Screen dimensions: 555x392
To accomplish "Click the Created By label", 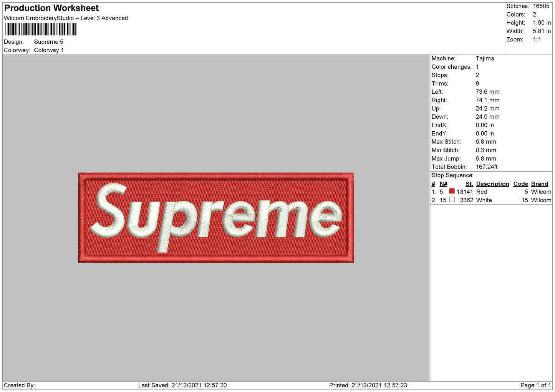I will 19,385.
